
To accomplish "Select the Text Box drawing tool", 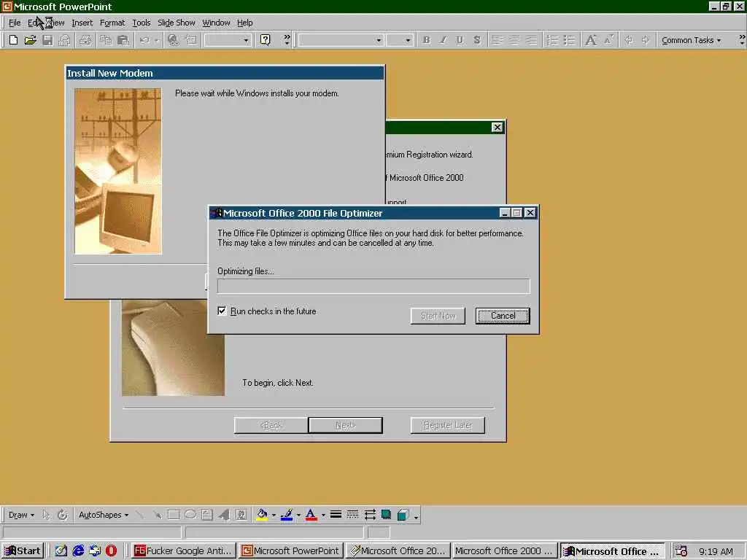I will [206, 514].
